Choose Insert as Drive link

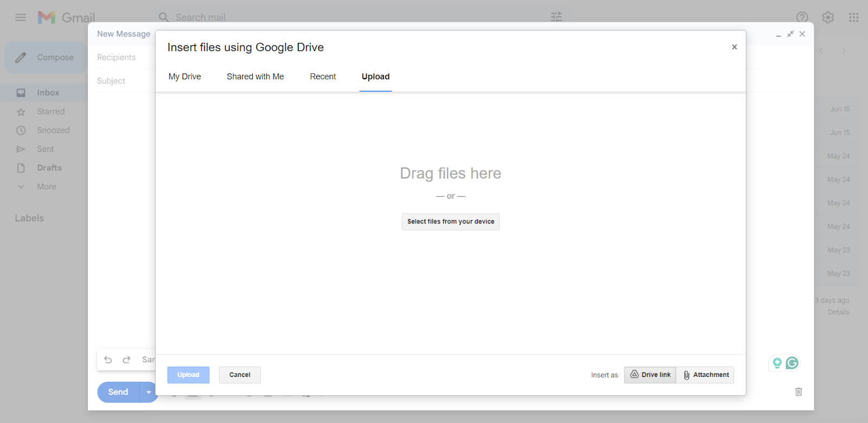[x=650, y=375]
